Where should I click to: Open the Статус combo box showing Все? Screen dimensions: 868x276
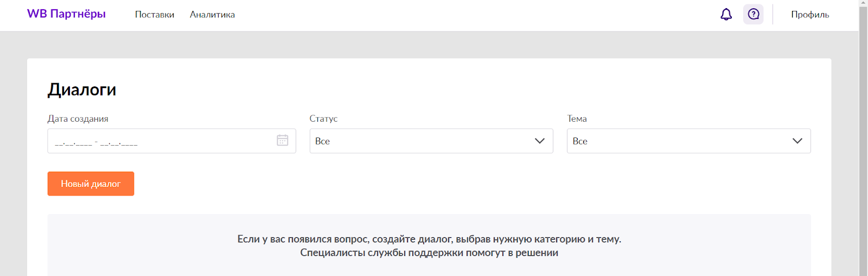431,141
